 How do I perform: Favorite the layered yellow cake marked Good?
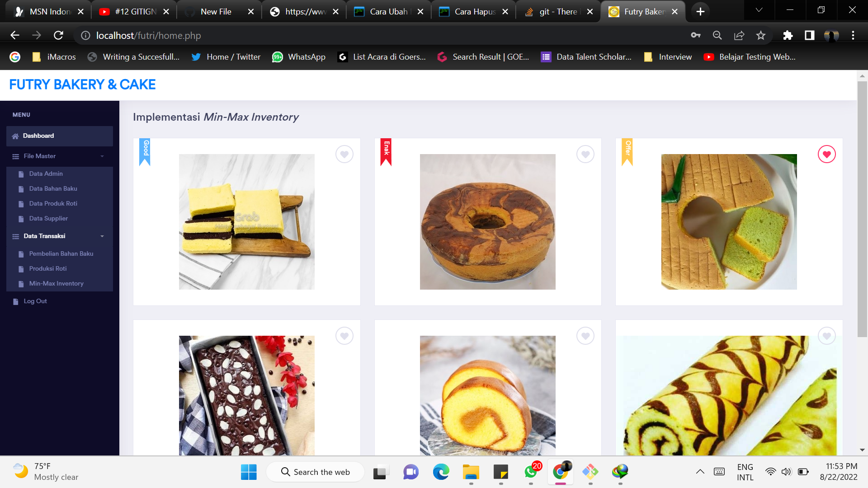coord(344,154)
